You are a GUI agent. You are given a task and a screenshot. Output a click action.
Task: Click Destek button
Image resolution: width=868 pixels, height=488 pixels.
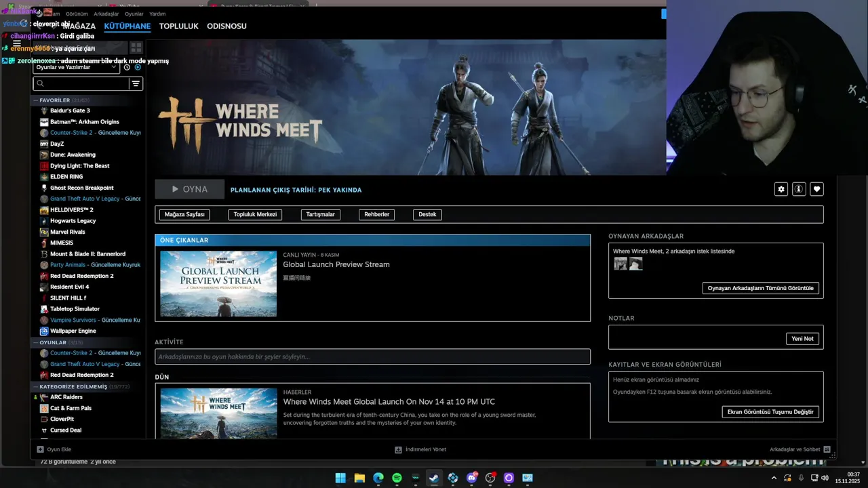[427, 214]
